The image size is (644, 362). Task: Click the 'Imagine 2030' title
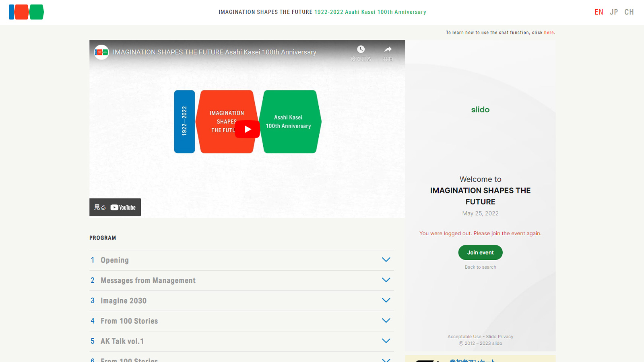124,301
